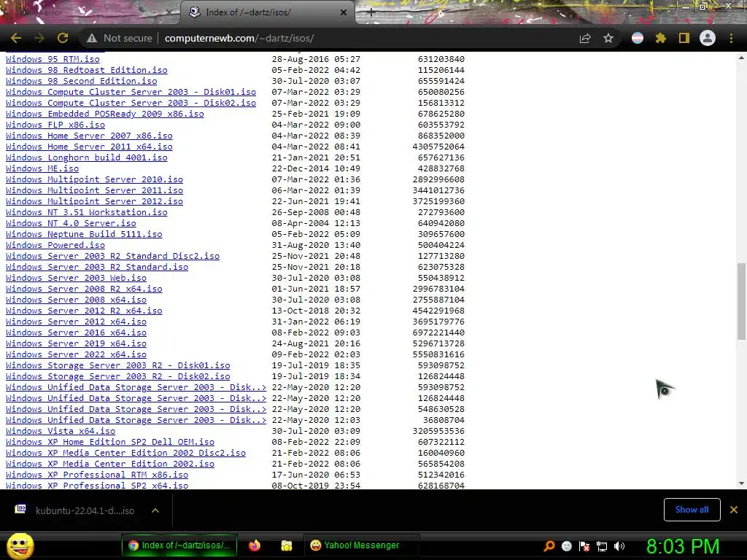
Task: Open the volume speaker tray icon
Action: (619, 546)
